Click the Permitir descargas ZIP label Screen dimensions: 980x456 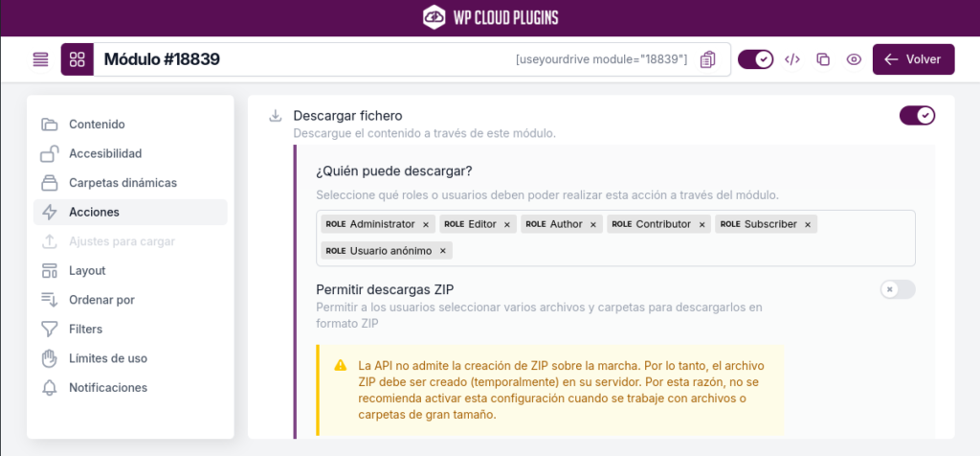click(x=385, y=289)
